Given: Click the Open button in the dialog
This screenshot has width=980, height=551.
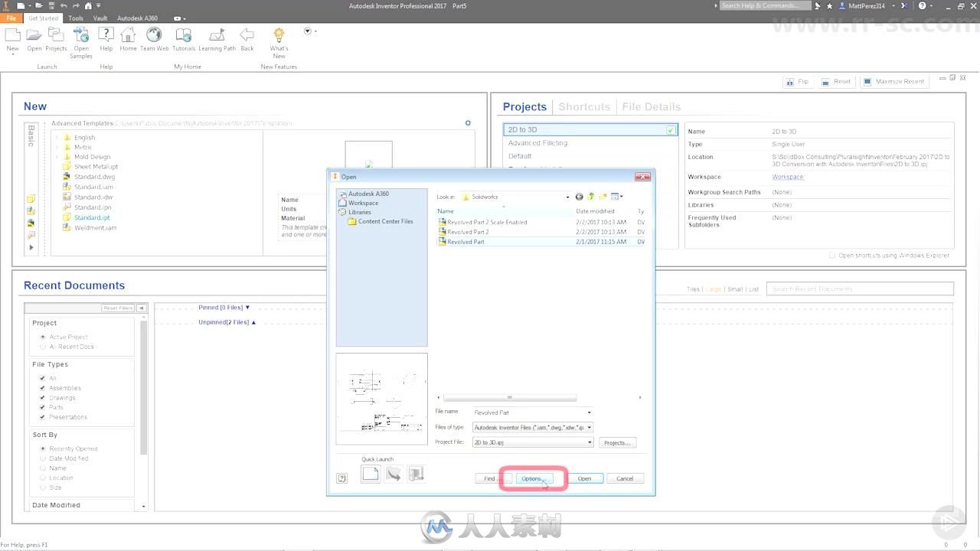Looking at the screenshot, I should (584, 478).
